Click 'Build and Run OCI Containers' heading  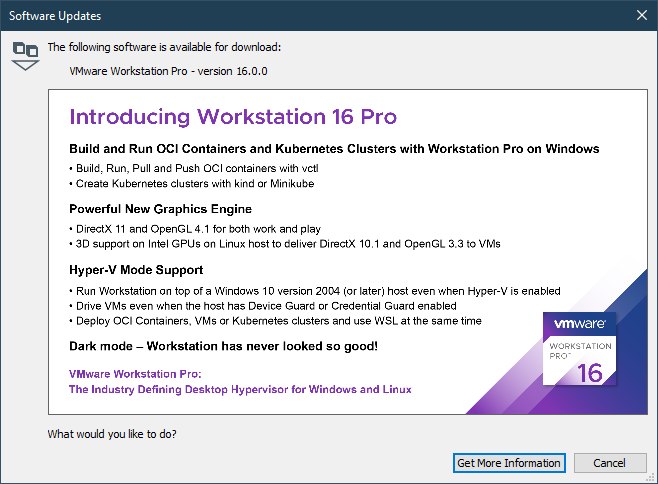tap(334, 149)
